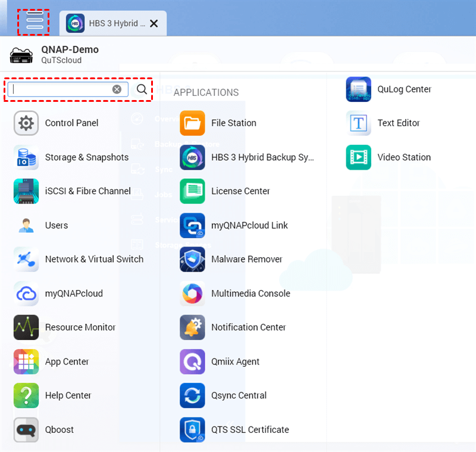The width and height of the screenshot is (476, 452).
Task: Click the iSCSI & Fibre Channel label
Action: [x=88, y=191]
